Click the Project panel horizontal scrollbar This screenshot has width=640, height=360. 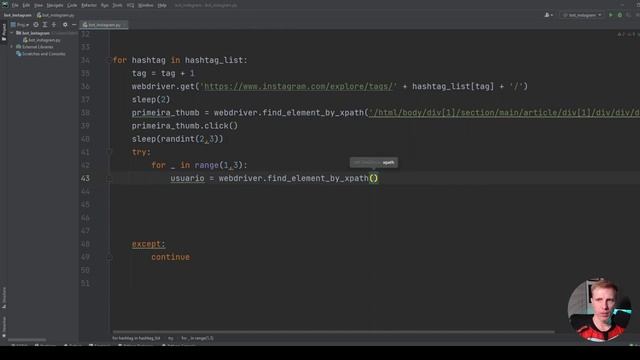[x=27, y=340]
